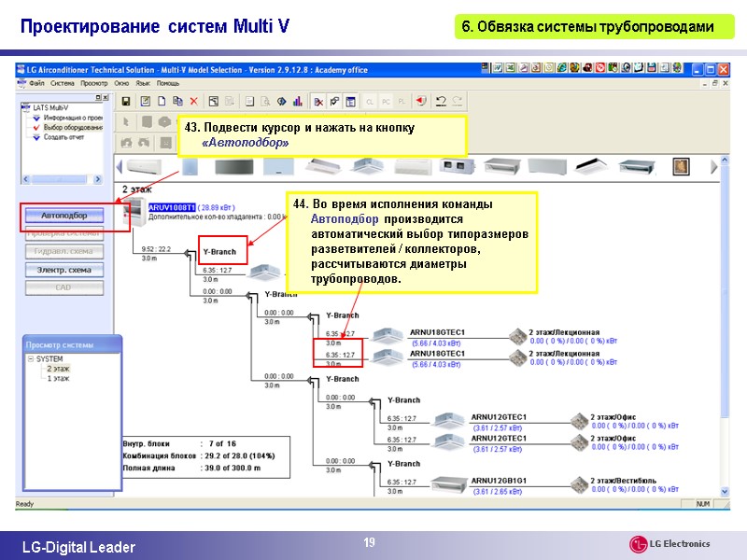The image size is (747, 560).
Task: Click the PL toolbar icon
Action: pos(402,102)
